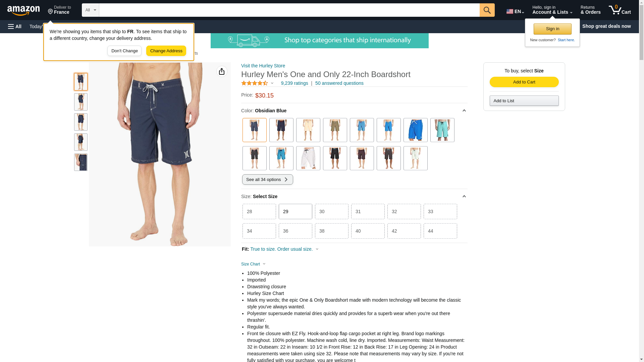Open the shopping cart icon
This screenshot has height=362, width=644.
point(620,10)
